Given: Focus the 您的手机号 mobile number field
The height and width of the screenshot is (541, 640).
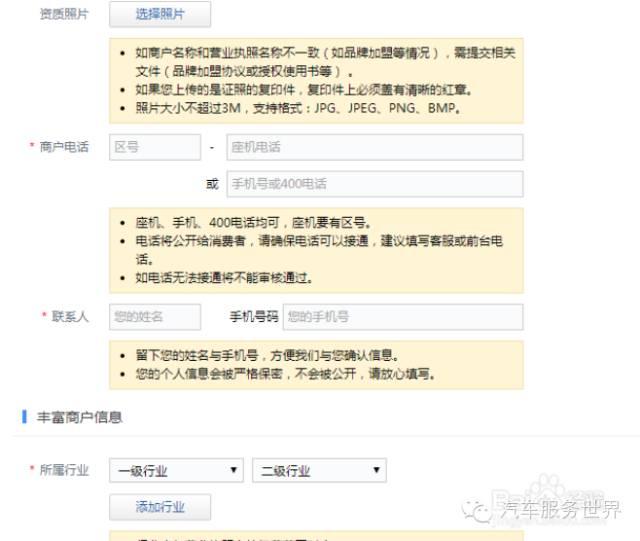Looking at the screenshot, I should pyautogui.click(x=403, y=316).
